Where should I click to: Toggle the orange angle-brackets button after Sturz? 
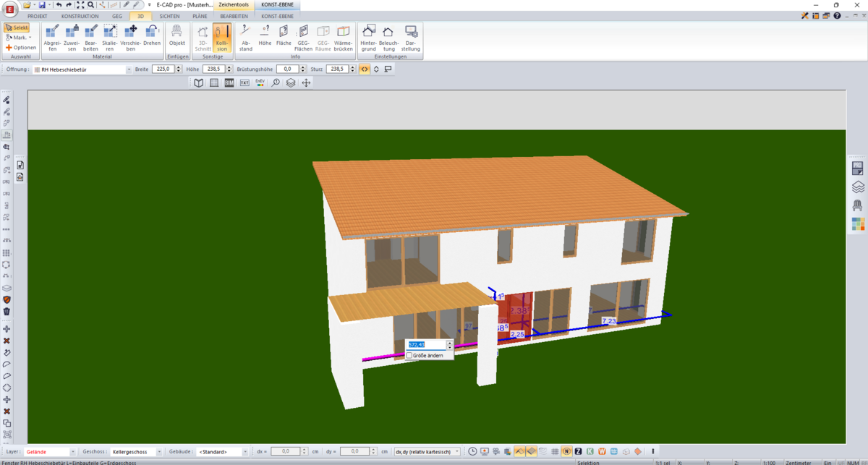click(365, 69)
